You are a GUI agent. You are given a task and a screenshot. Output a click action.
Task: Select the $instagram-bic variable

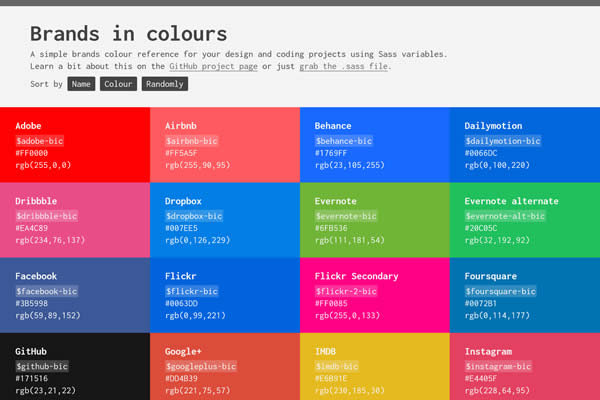click(x=498, y=366)
